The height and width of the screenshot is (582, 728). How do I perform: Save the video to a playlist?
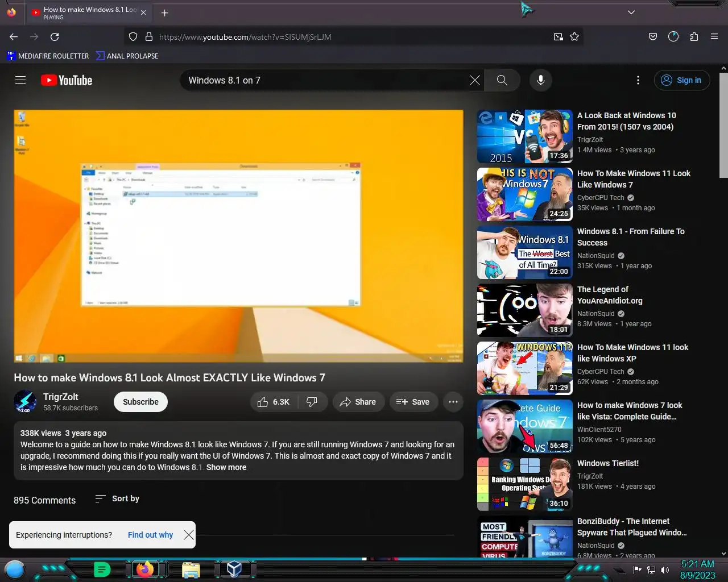(413, 402)
